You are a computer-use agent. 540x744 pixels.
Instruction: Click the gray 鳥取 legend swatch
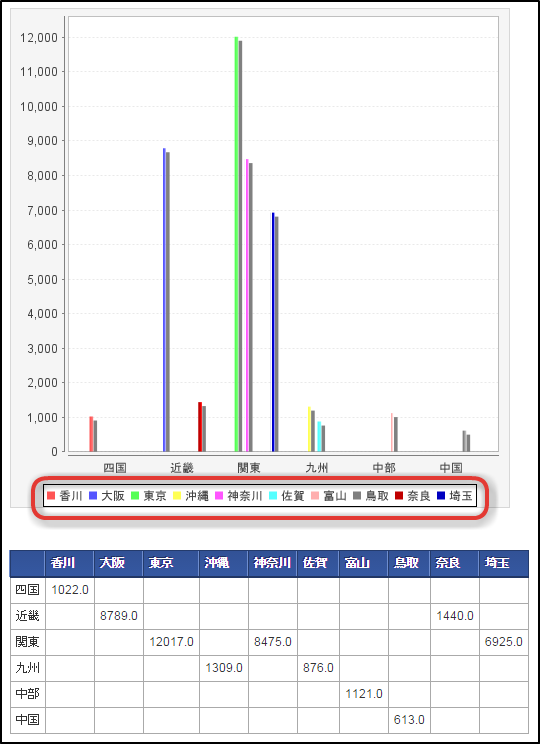pyautogui.click(x=357, y=496)
